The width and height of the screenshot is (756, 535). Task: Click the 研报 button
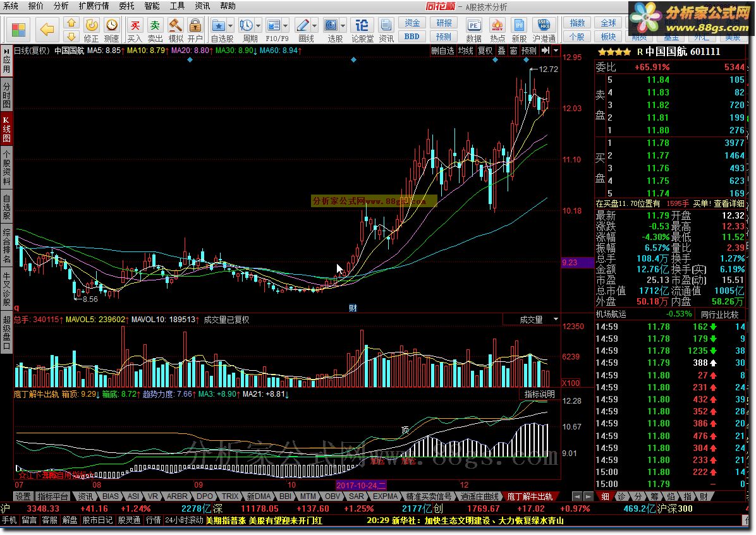[444, 23]
